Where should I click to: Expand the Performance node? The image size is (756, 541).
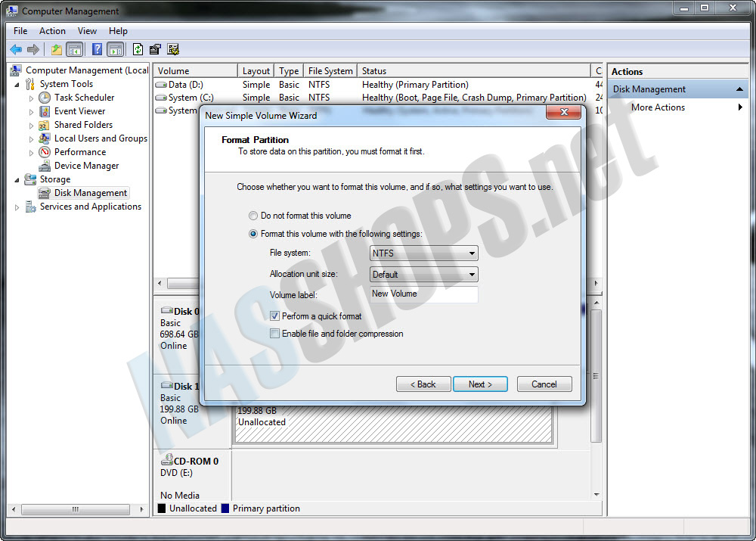coord(31,153)
